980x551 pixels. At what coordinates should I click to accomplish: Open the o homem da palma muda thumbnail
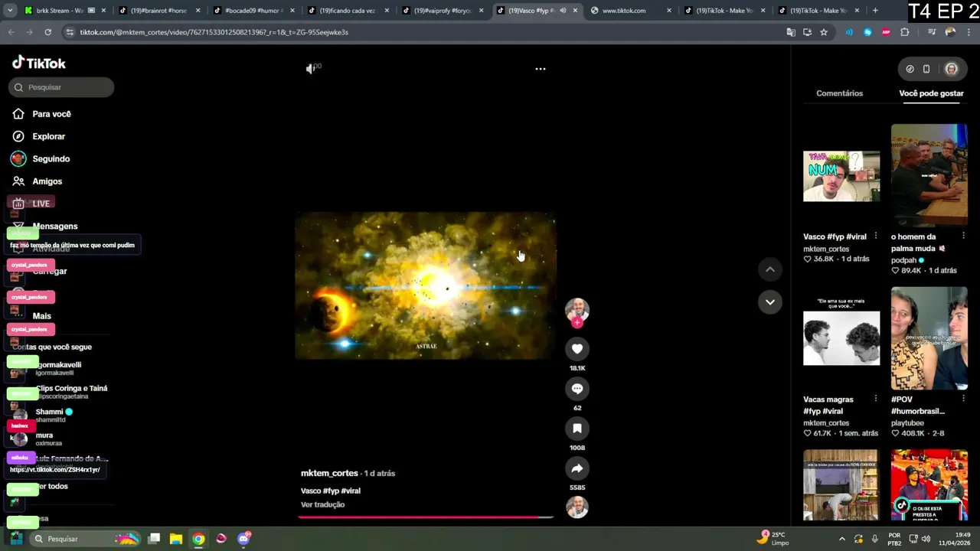[x=929, y=175]
